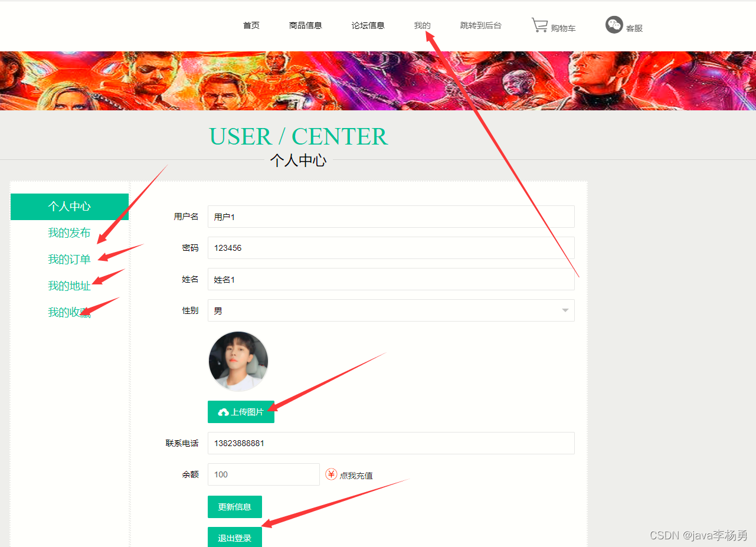Click the 上传图片 button
The image size is (756, 547).
click(241, 412)
